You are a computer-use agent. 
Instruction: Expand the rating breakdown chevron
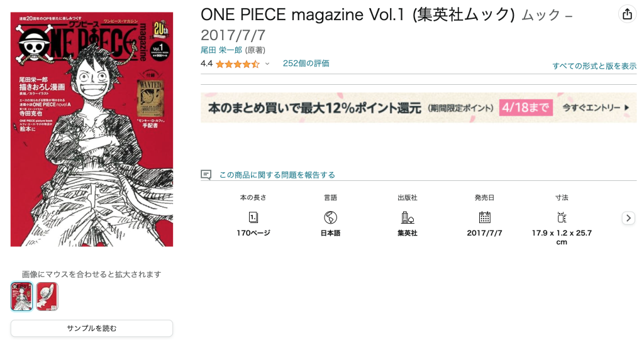click(x=267, y=64)
